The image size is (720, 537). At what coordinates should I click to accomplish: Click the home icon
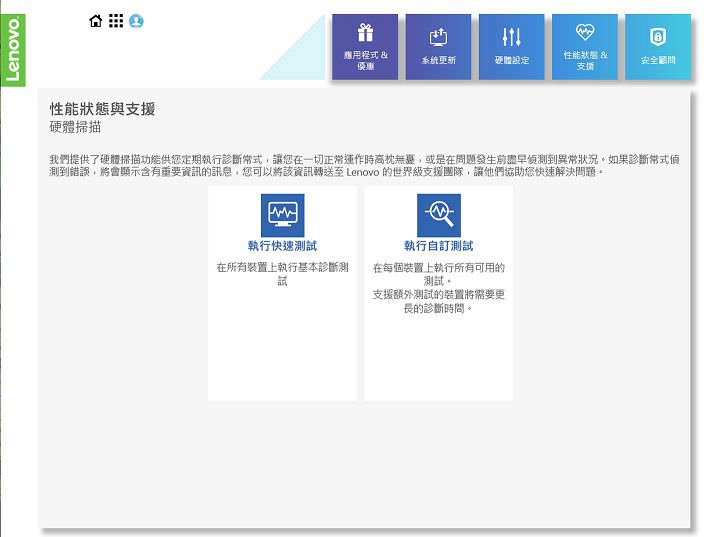[96, 21]
